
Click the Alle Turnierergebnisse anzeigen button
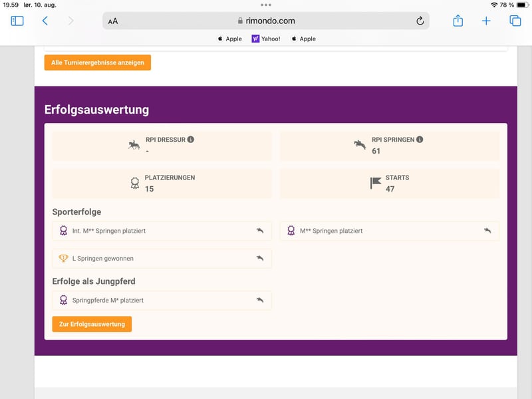pos(97,63)
